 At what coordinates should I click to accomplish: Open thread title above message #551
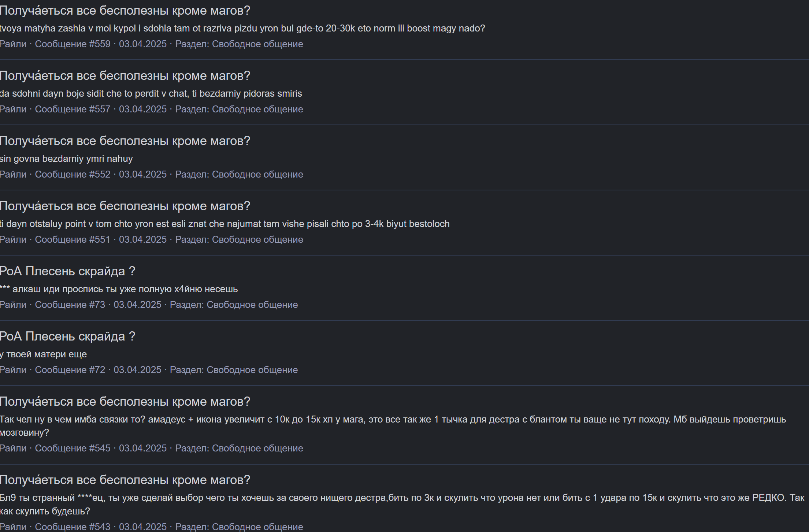tap(125, 206)
